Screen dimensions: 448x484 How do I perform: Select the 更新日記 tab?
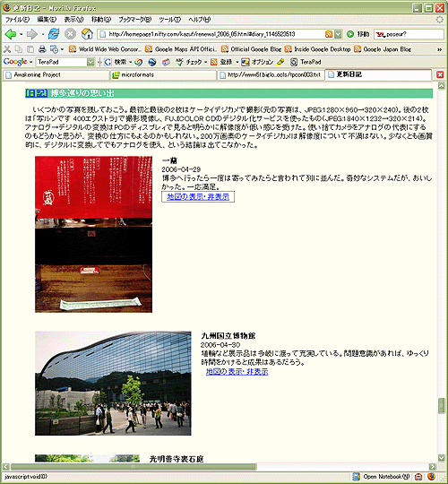pyautogui.click(x=378, y=74)
